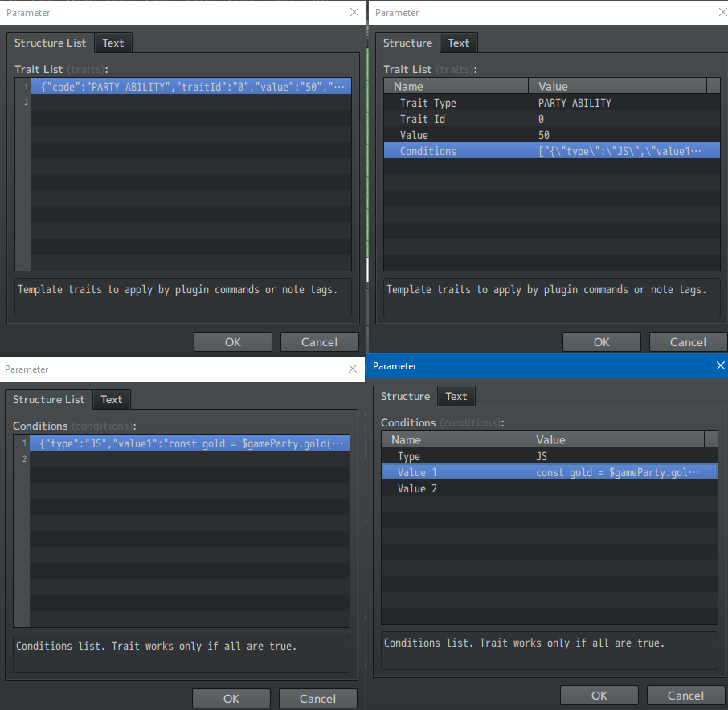728x710 pixels.
Task: Select the Value 1 row with const gold
Action: point(550,472)
